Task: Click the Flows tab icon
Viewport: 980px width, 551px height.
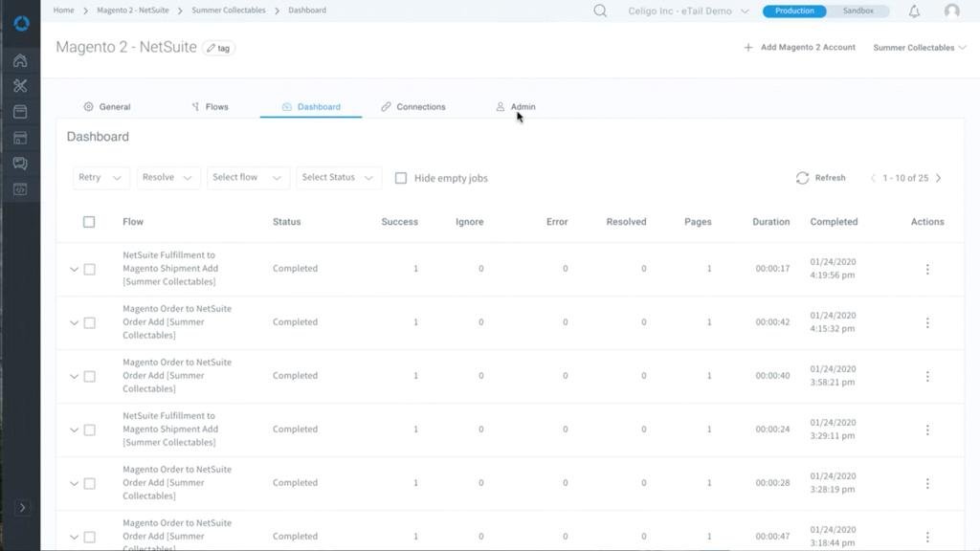Action: (x=195, y=107)
